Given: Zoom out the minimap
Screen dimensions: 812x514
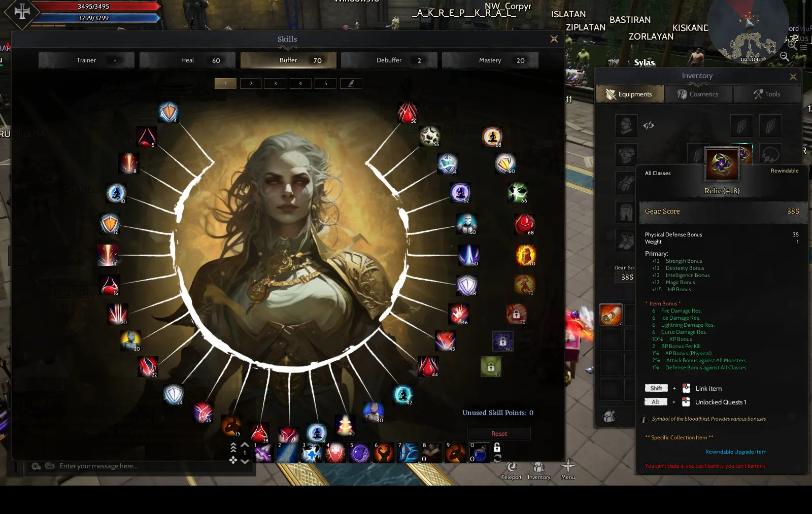Looking at the screenshot, I should point(785,56).
